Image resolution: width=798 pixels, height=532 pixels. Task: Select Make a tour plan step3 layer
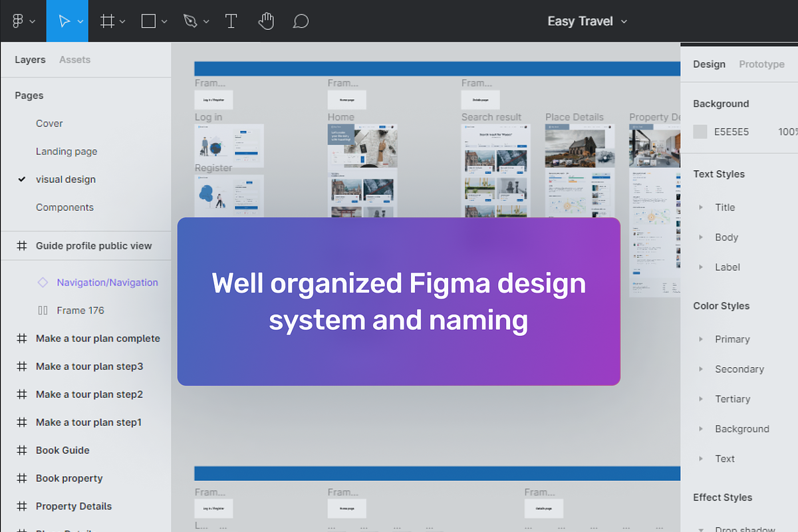(89, 366)
